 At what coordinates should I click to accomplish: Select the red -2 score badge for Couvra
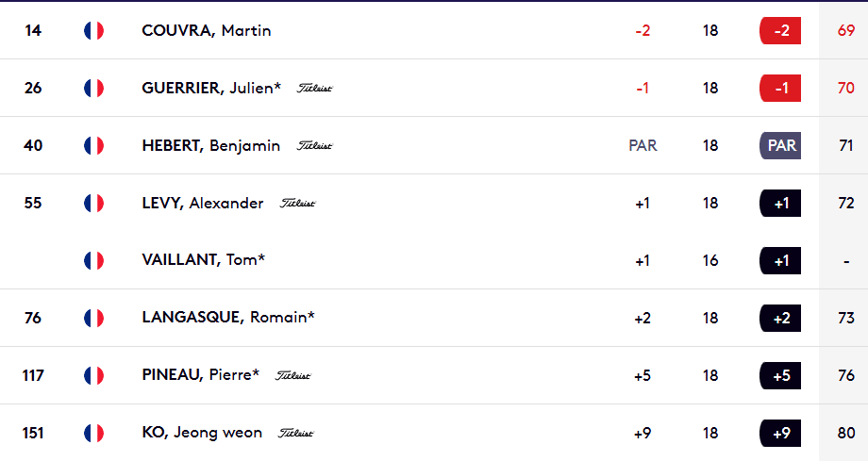(780, 30)
